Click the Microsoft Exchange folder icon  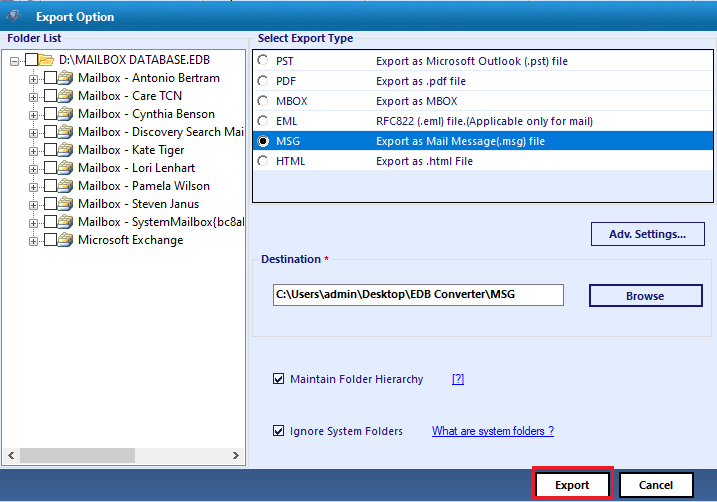[x=65, y=240]
